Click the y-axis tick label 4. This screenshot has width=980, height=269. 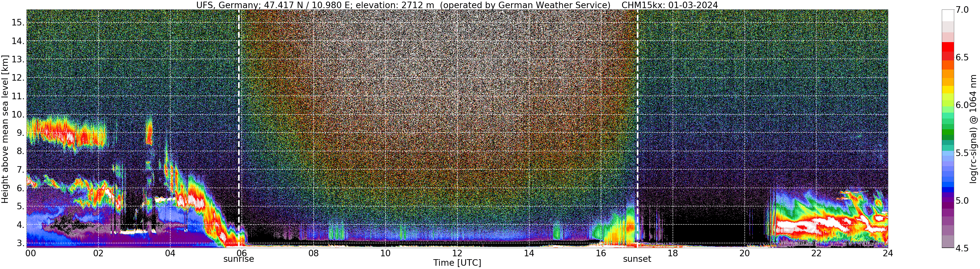(21, 225)
